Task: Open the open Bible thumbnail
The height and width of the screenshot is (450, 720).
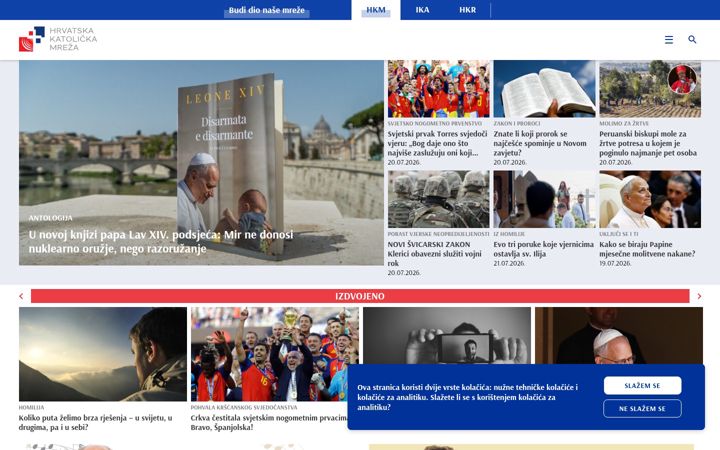Action: pyautogui.click(x=544, y=89)
